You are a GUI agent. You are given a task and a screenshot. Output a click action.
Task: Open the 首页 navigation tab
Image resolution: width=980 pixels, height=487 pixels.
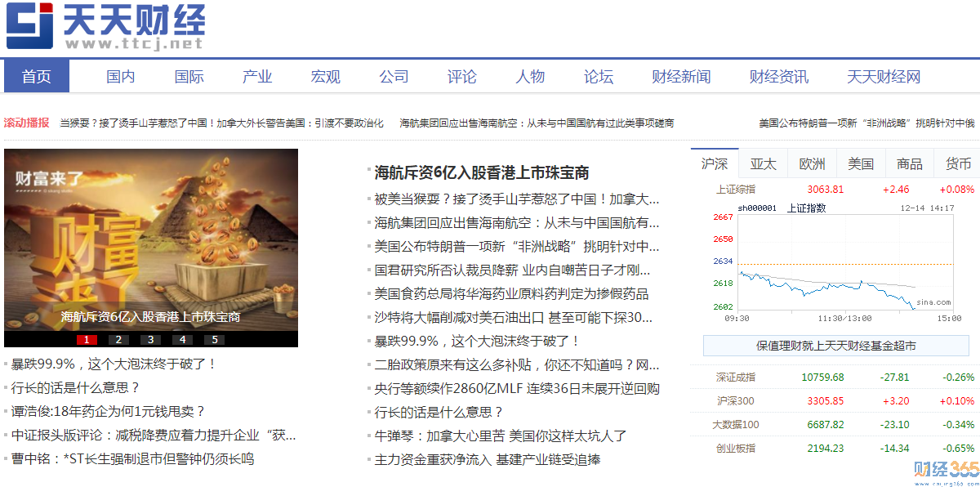37,77
